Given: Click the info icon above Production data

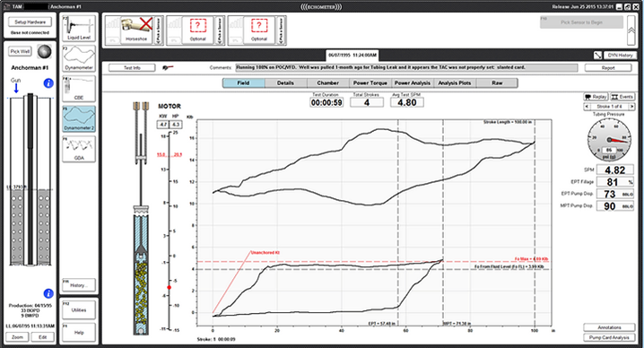Looking at the screenshot, I should 48,293.
